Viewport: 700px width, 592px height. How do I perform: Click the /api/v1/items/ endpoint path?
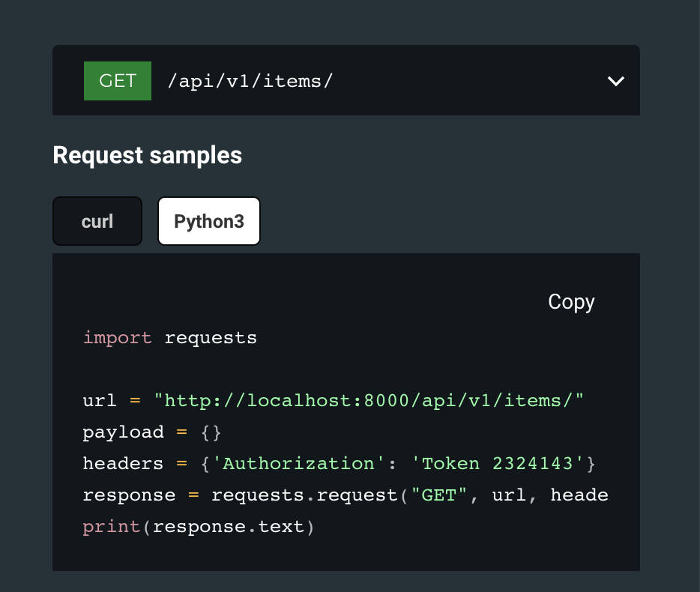250,81
